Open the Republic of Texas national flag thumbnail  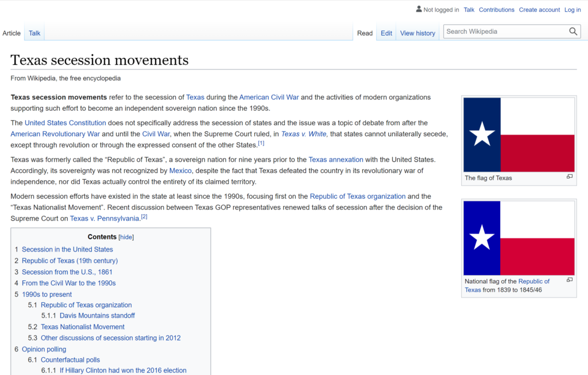pyautogui.click(x=519, y=238)
